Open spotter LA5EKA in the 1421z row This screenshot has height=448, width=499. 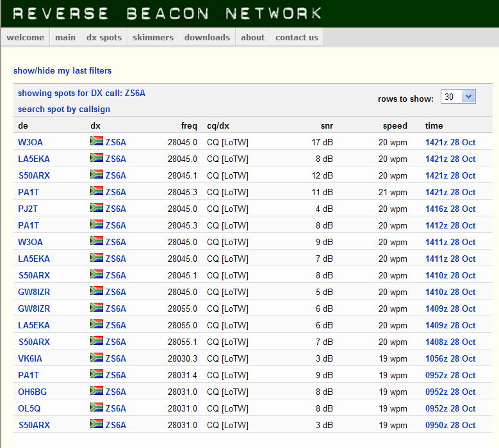point(34,159)
